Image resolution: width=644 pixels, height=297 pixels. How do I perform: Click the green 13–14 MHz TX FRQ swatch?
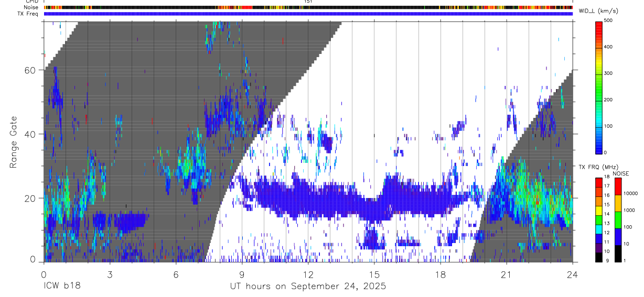coord(599,220)
